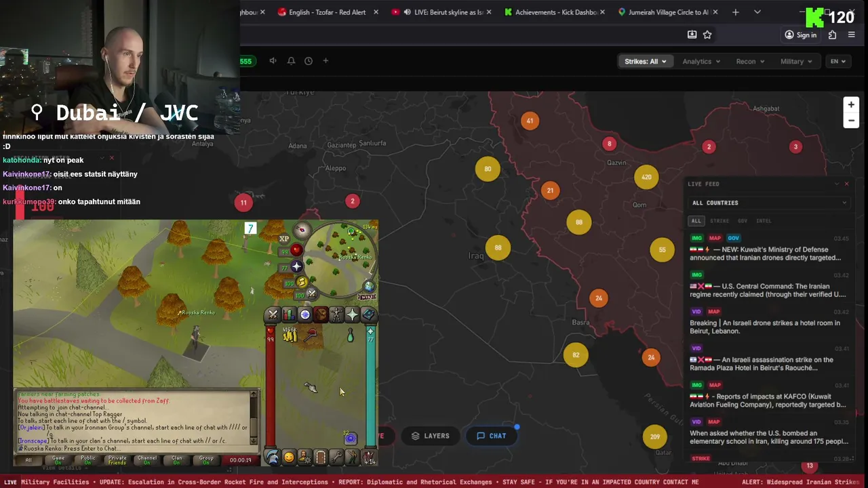Open the Music player tab in game
The image size is (868, 488).
tap(368, 457)
